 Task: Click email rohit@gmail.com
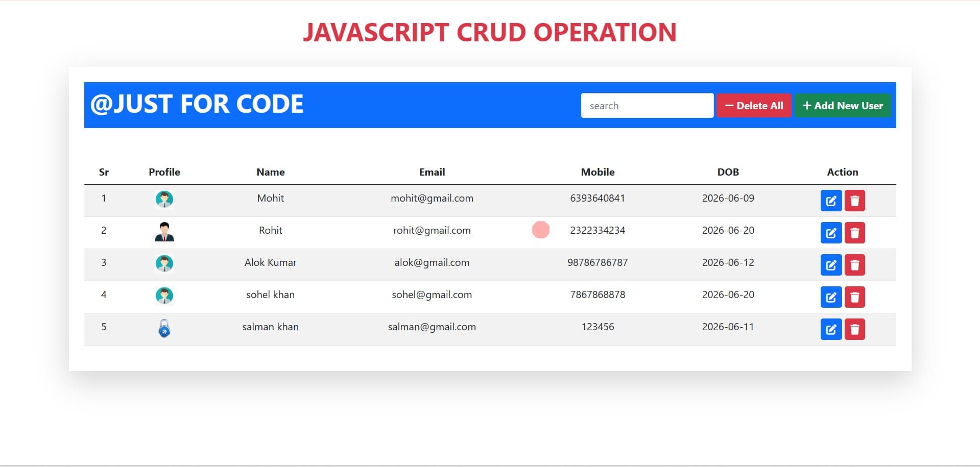pyautogui.click(x=432, y=230)
